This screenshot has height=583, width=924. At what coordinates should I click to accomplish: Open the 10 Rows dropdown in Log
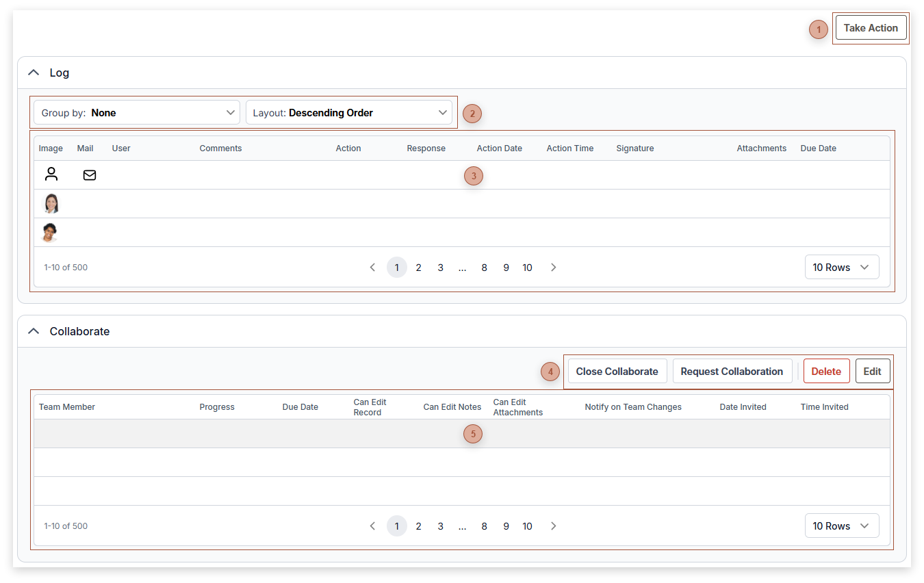click(841, 268)
